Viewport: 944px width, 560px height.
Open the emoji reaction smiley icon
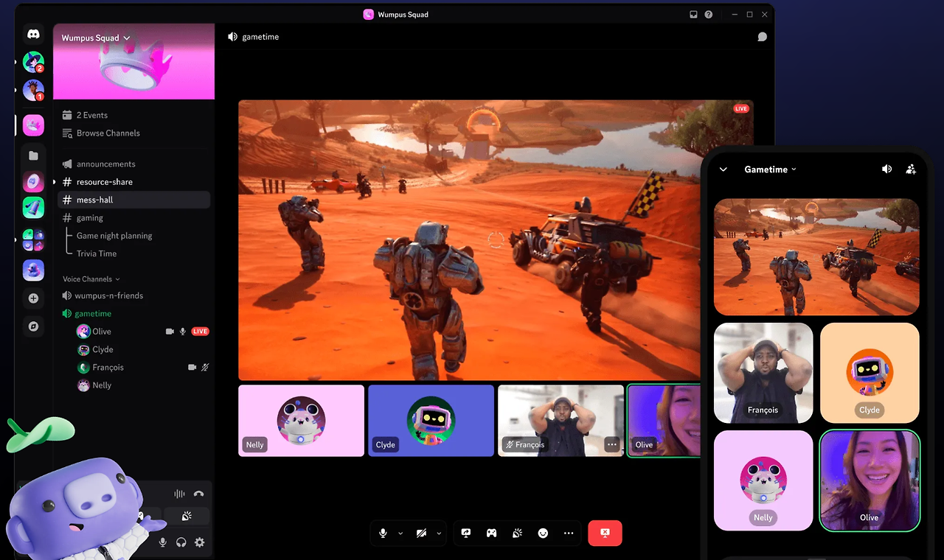[x=543, y=533]
